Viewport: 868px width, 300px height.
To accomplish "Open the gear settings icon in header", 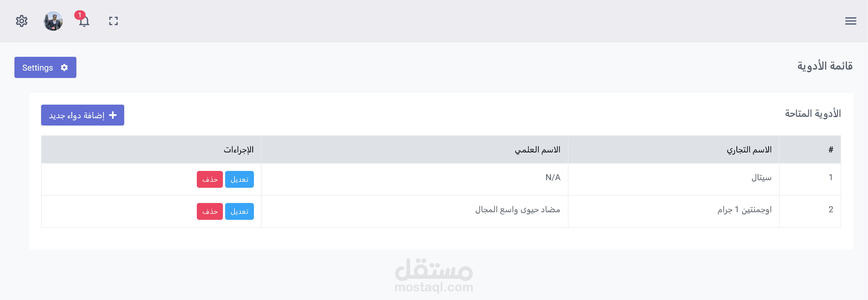I will [x=21, y=21].
